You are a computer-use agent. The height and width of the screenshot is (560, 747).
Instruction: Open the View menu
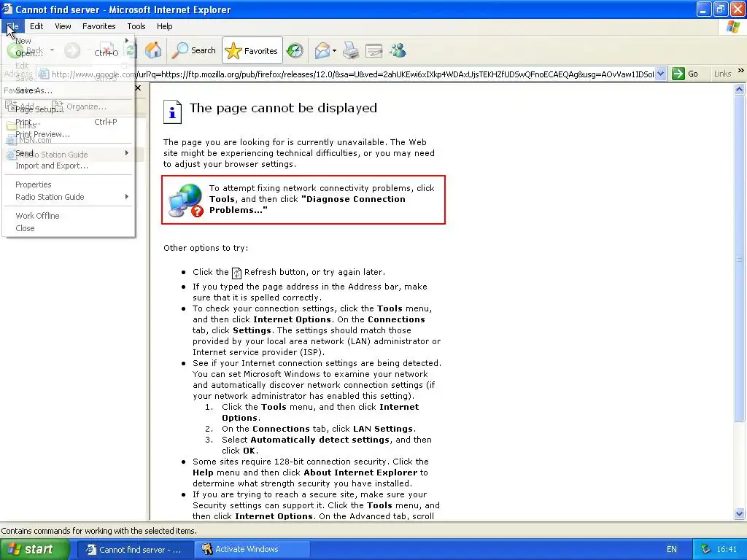63,26
